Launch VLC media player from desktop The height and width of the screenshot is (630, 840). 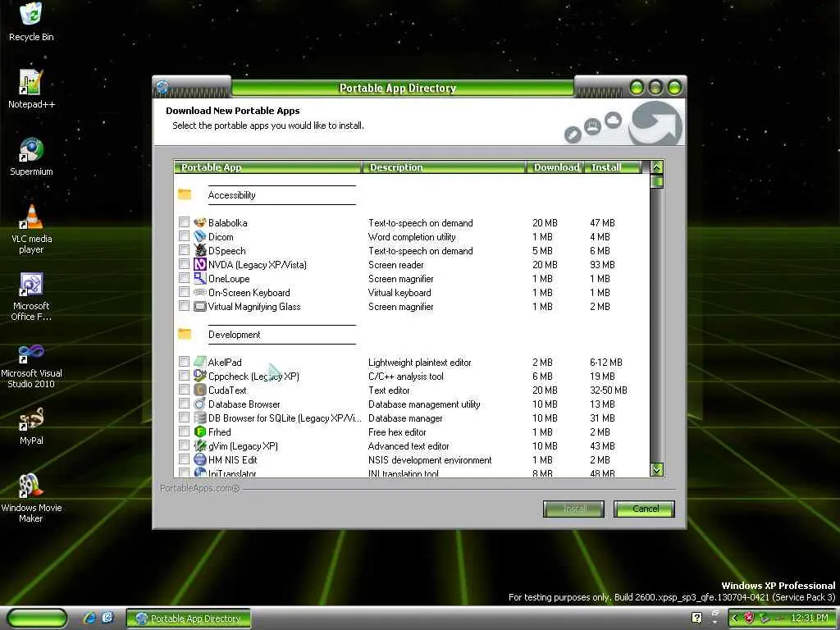pyautogui.click(x=31, y=229)
